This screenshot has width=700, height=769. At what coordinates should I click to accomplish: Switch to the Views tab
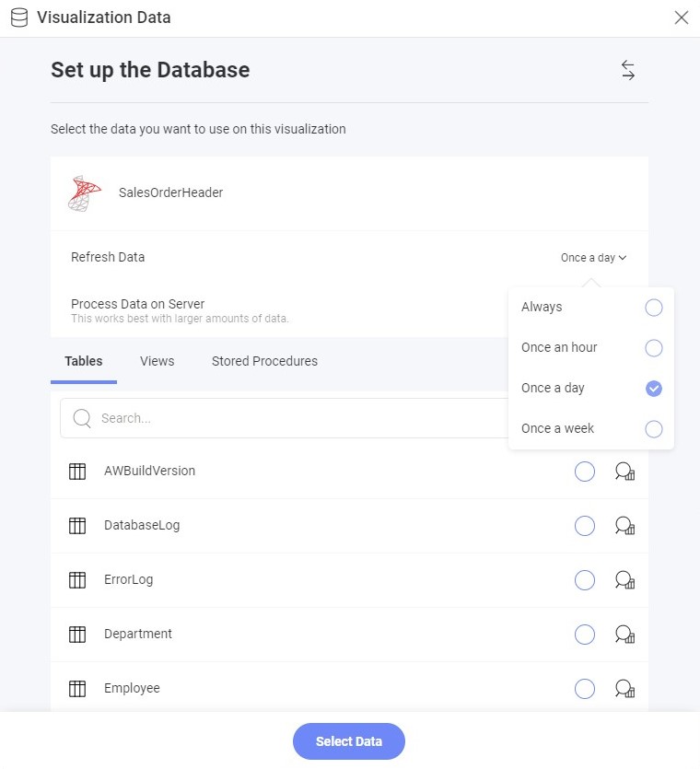(x=157, y=361)
